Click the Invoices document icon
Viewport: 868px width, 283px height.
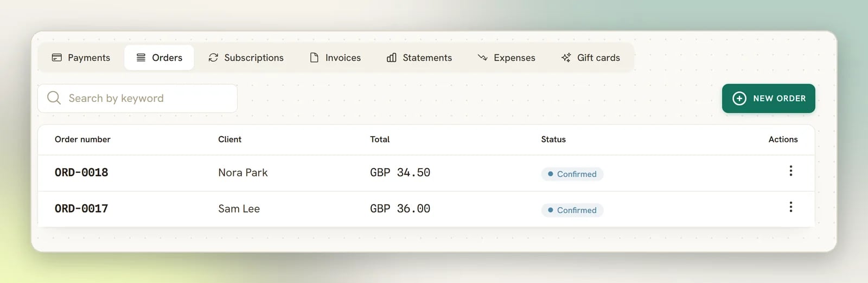tap(314, 57)
